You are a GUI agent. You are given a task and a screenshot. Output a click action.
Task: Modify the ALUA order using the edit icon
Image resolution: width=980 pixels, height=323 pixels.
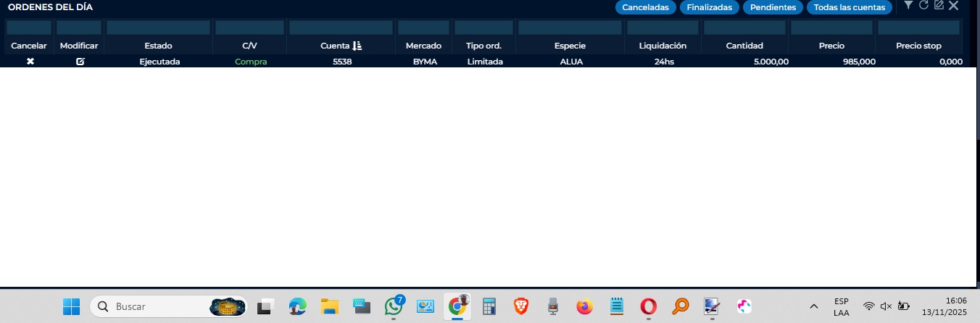[80, 62]
